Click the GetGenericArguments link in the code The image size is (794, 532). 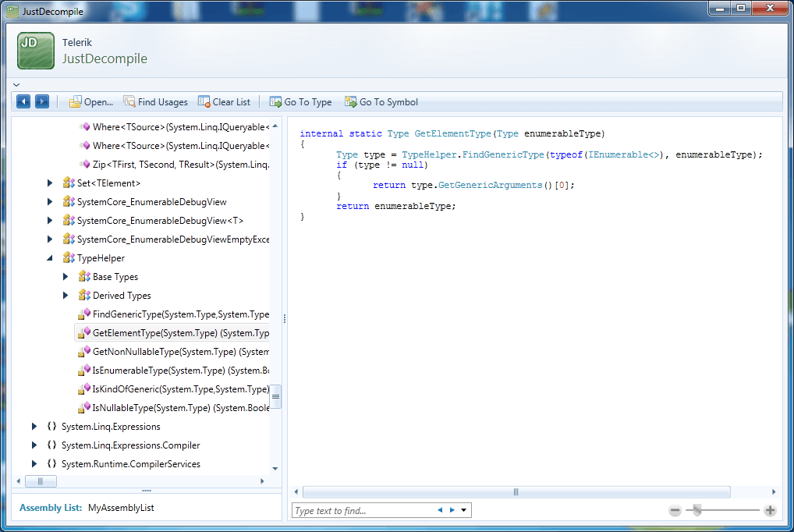[x=490, y=186]
